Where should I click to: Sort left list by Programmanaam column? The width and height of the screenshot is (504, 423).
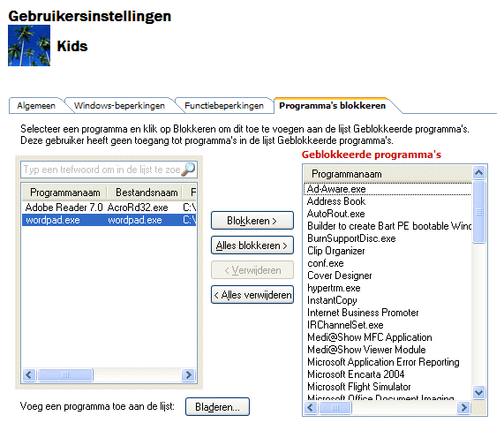(64, 193)
